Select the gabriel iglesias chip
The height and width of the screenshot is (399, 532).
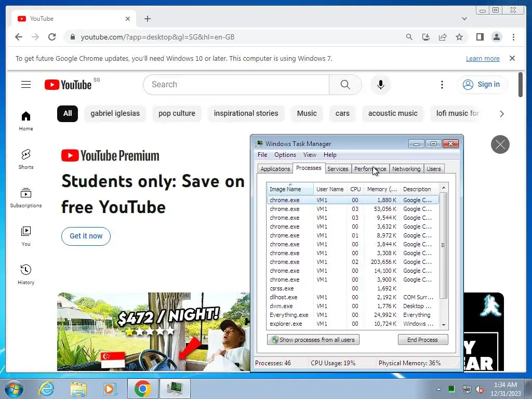(115, 113)
